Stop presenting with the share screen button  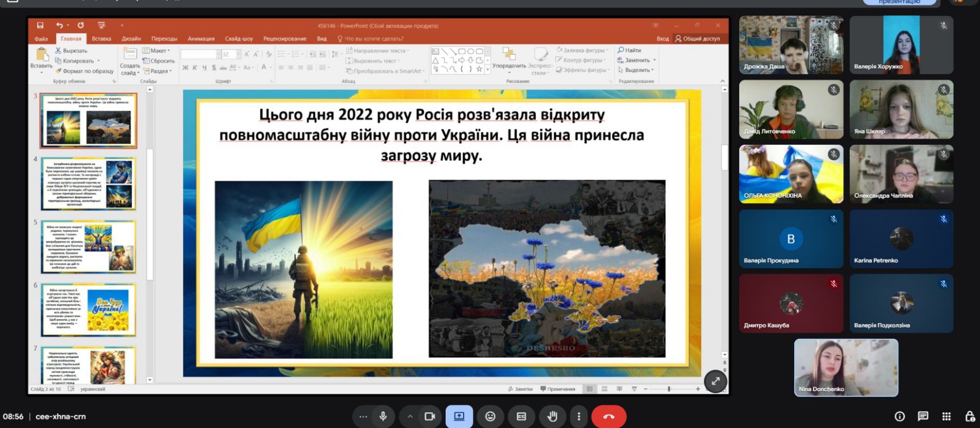459,416
